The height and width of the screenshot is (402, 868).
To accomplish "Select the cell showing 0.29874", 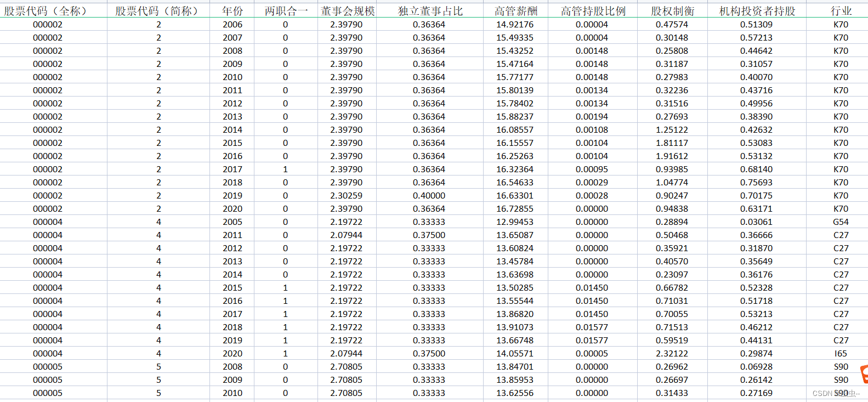I will coord(757,354).
